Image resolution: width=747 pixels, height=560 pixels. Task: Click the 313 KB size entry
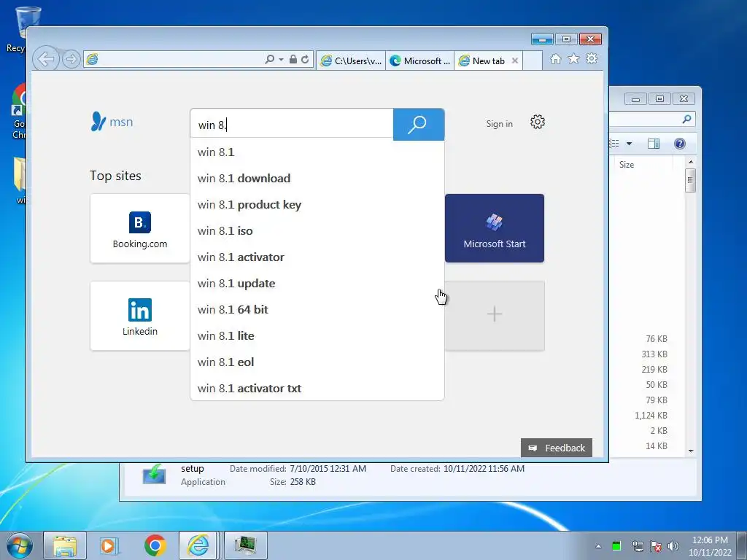point(654,354)
